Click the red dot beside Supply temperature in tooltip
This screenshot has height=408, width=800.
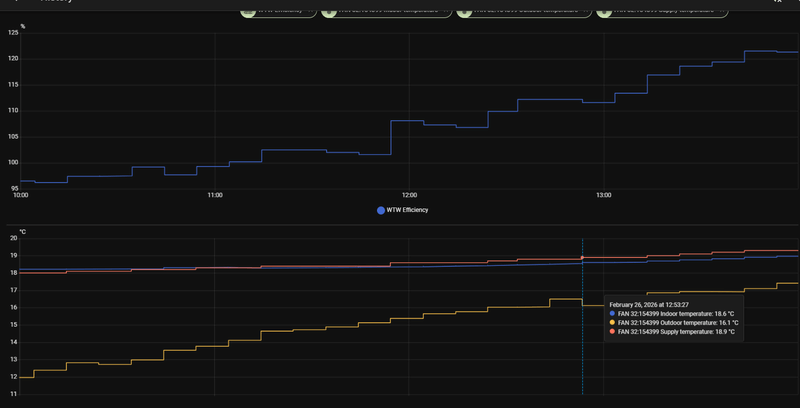612,332
